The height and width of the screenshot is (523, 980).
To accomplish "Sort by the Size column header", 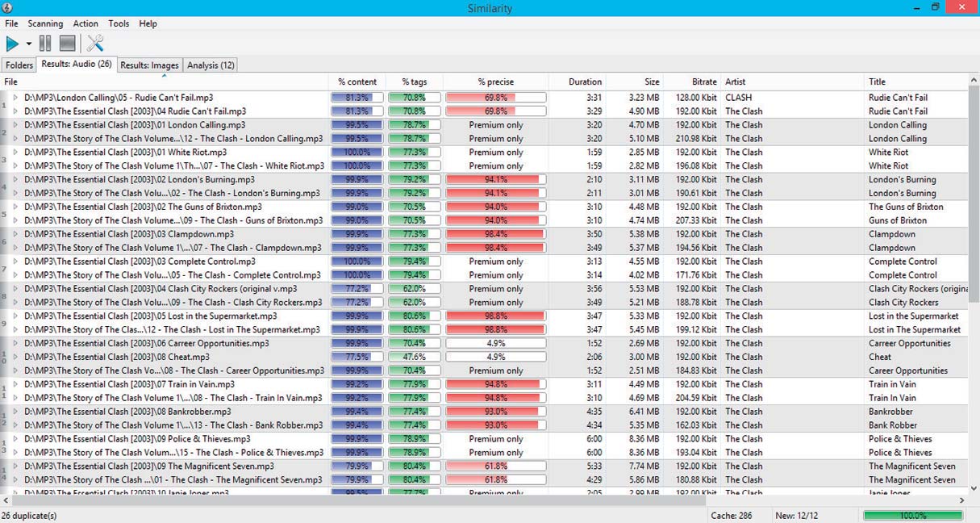I will tap(635, 82).
